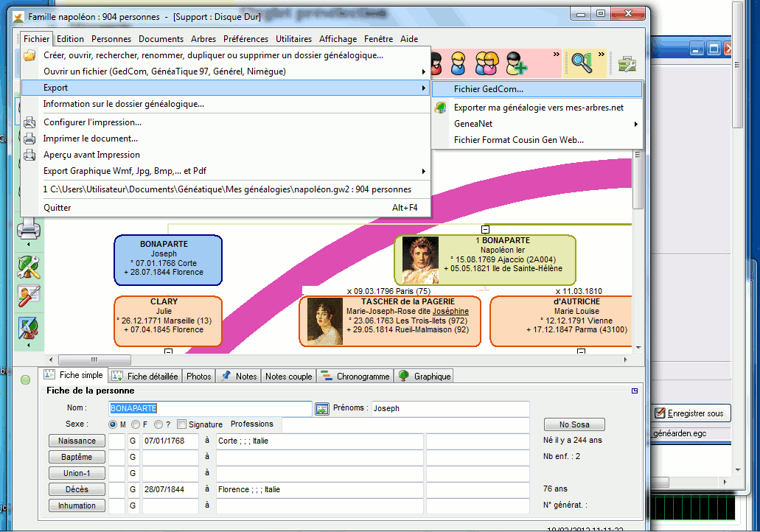Click the blonde male person toolbar icon
Viewport: 760px width, 532px height.
coord(458,63)
